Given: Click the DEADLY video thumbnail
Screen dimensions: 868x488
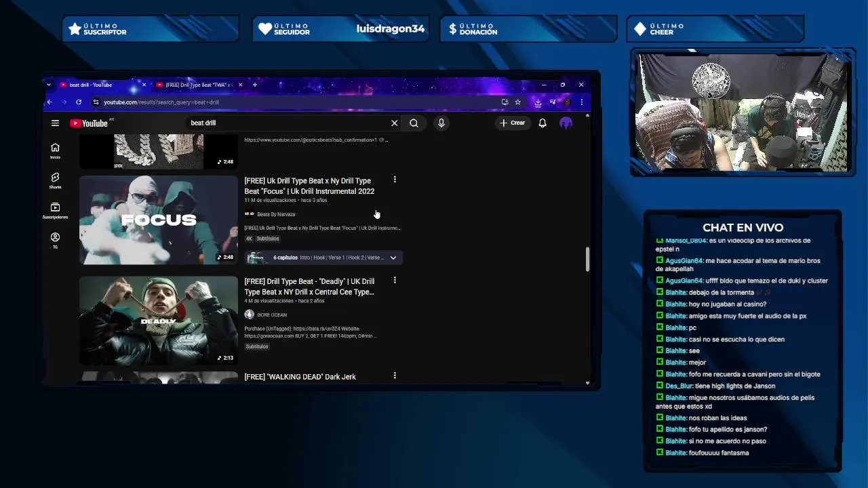Looking at the screenshot, I should pyautogui.click(x=159, y=320).
